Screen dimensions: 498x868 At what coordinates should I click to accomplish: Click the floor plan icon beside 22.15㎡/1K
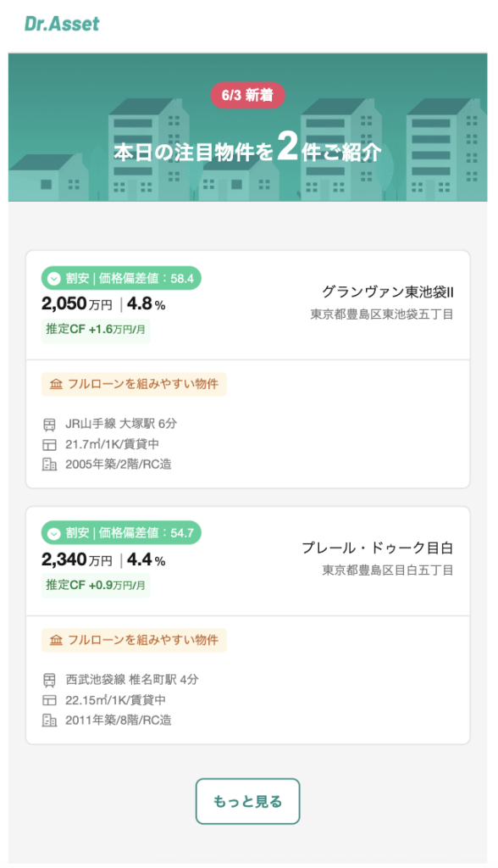[49, 700]
